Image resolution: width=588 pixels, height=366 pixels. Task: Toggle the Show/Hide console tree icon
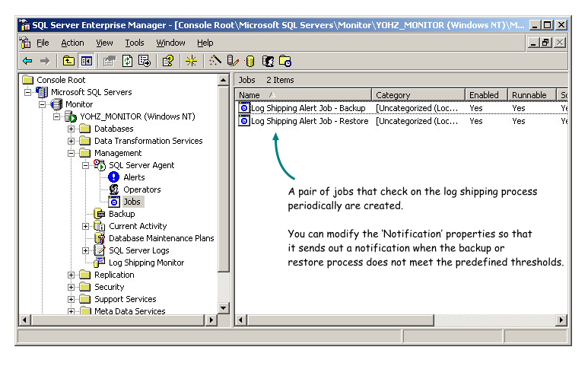click(x=86, y=61)
